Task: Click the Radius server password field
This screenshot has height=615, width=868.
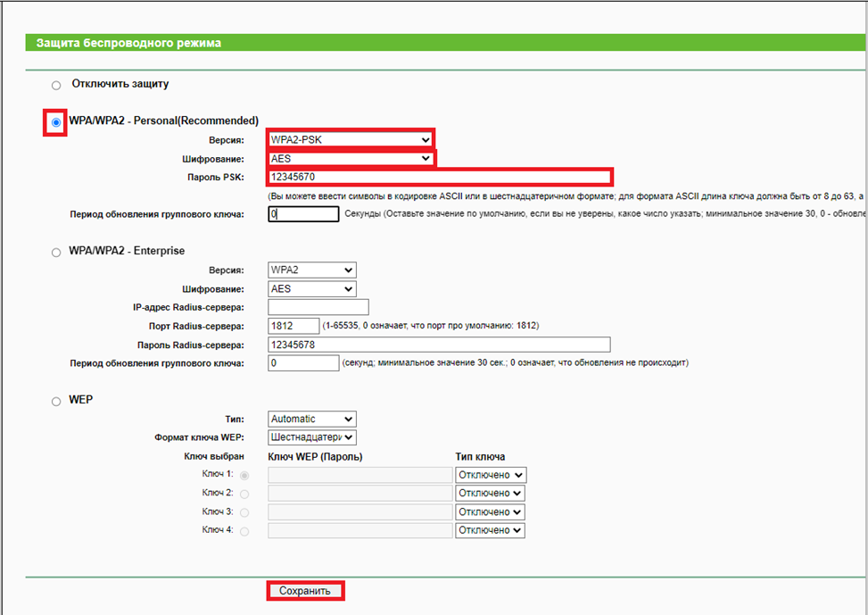Action: [439, 345]
